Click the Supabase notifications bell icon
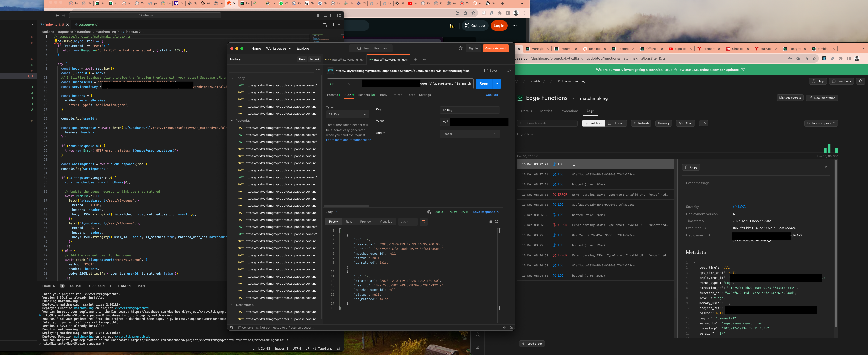 [x=860, y=81]
